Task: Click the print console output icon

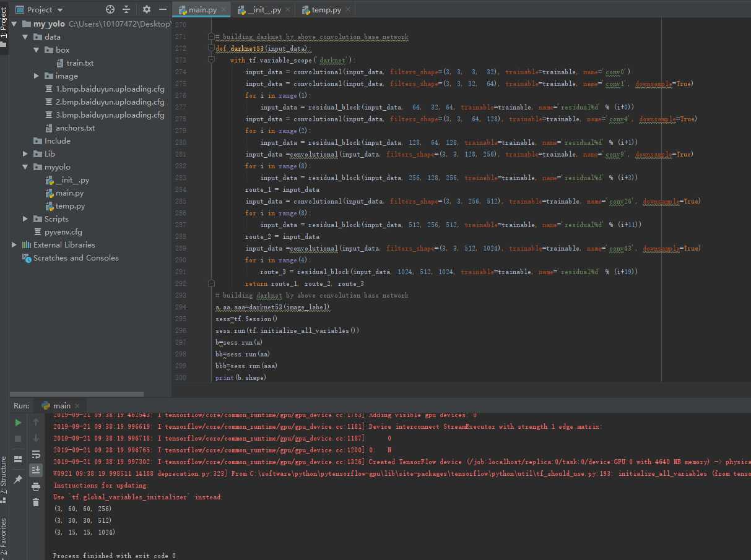Action: point(36,486)
